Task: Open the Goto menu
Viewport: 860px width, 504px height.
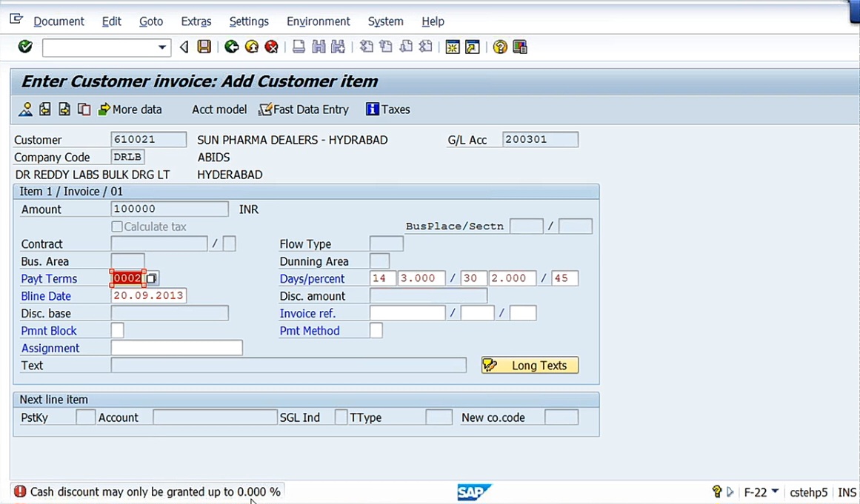Action: 151,21
